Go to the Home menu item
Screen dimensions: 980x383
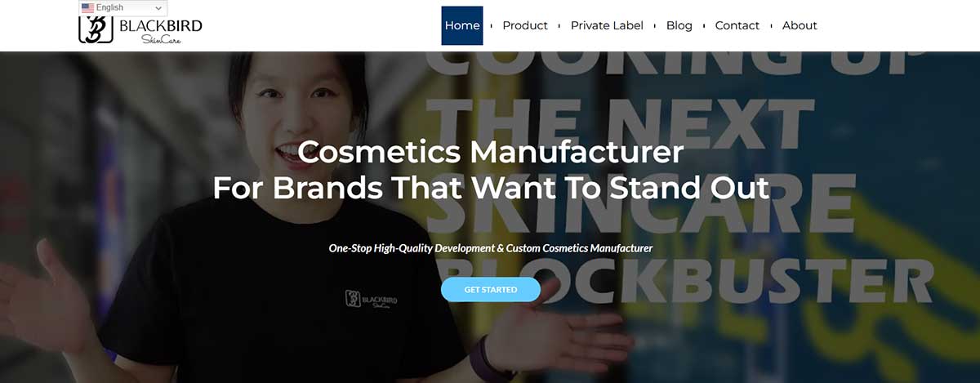tap(462, 25)
